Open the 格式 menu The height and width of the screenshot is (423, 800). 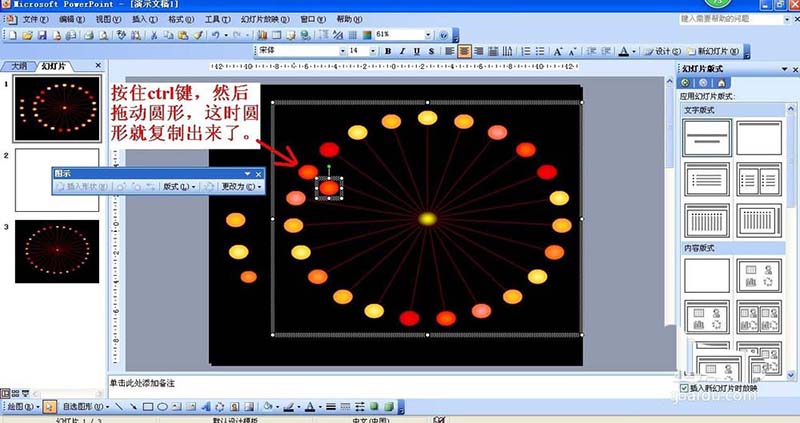pos(181,19)
